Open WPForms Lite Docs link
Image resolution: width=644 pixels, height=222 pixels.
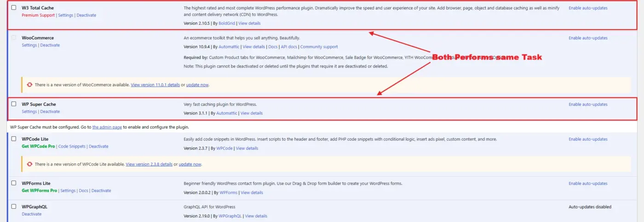pyautogui.click(x=83, y=190)
